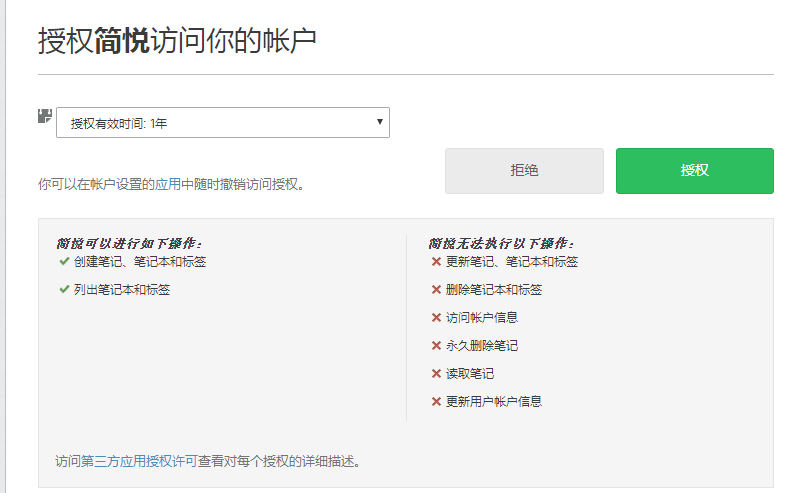
Task: Click the 授权简悦访问你的帐户 page heading
Action: coord(177,41)
